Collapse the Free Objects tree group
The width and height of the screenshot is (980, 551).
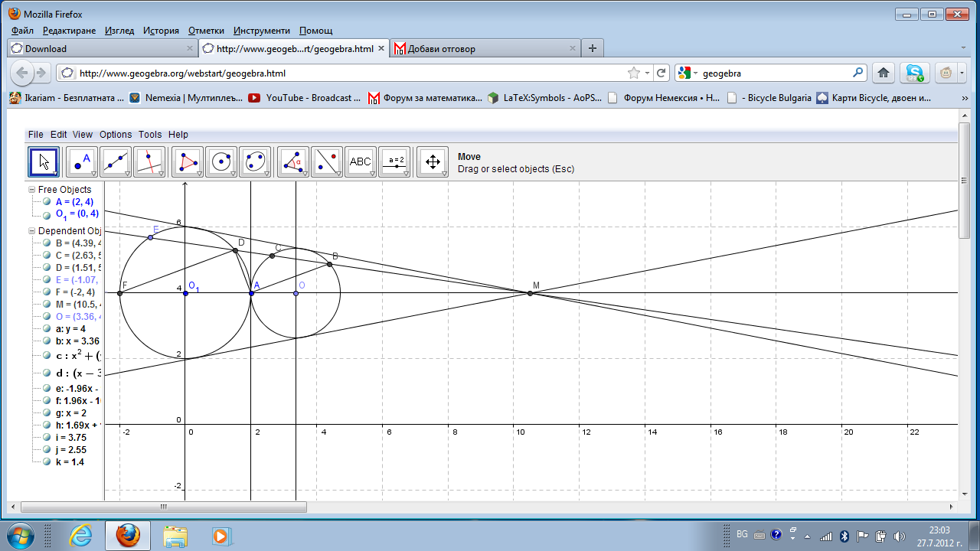[x=31, y=190]
